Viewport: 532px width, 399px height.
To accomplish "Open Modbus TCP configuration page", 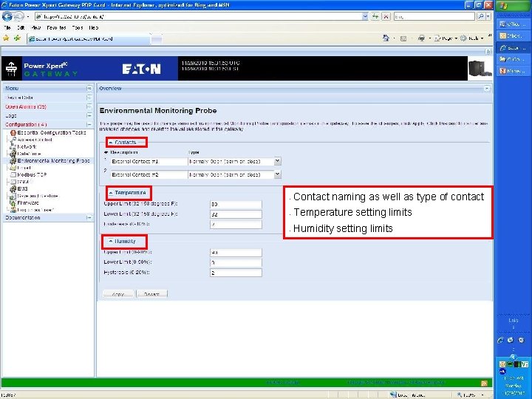I will (x=32, y=174).
